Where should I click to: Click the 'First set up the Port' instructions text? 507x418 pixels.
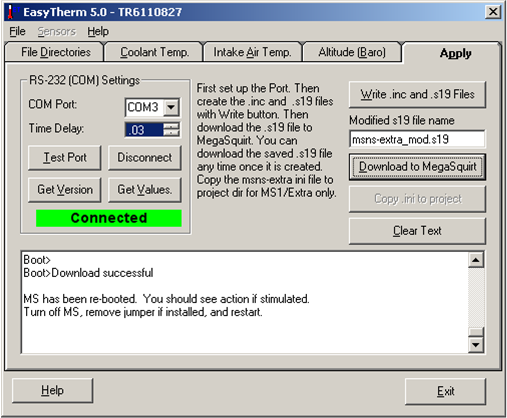[267, 140]
